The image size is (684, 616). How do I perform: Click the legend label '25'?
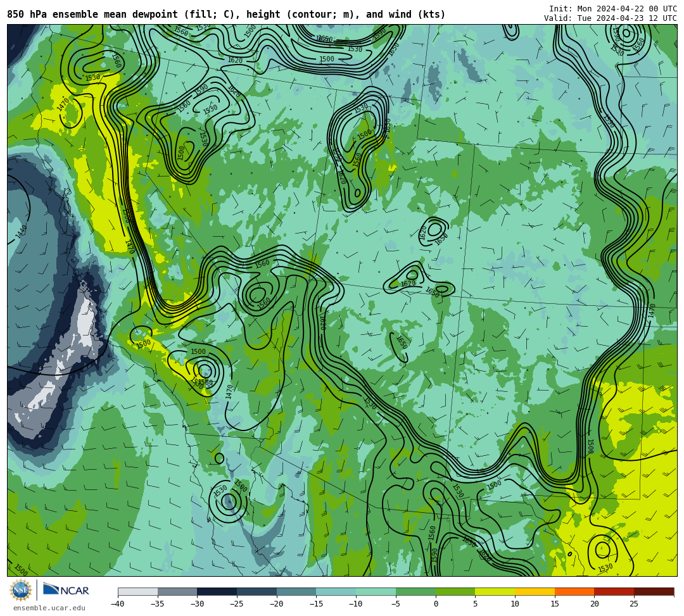pyautogui.click(x=634, y=604)
